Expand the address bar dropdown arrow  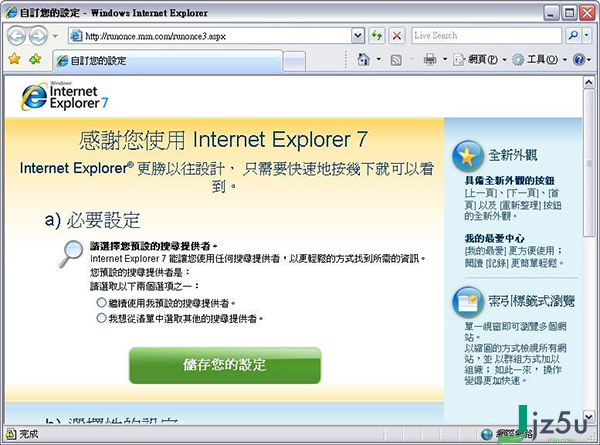[x=357, y=36]
